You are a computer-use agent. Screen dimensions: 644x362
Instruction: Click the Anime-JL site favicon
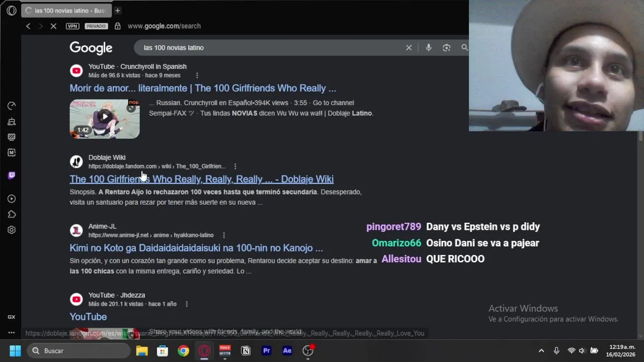(76, 230)
